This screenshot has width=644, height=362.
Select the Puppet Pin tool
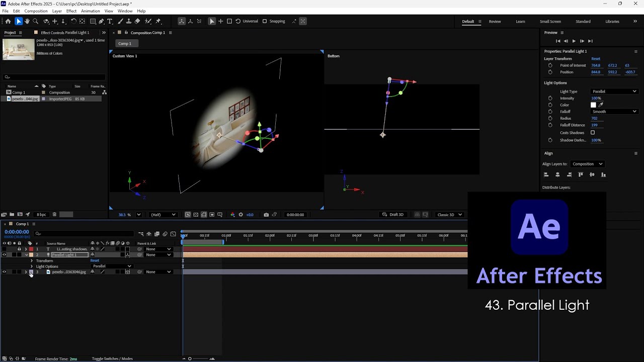tap(158, 21)
